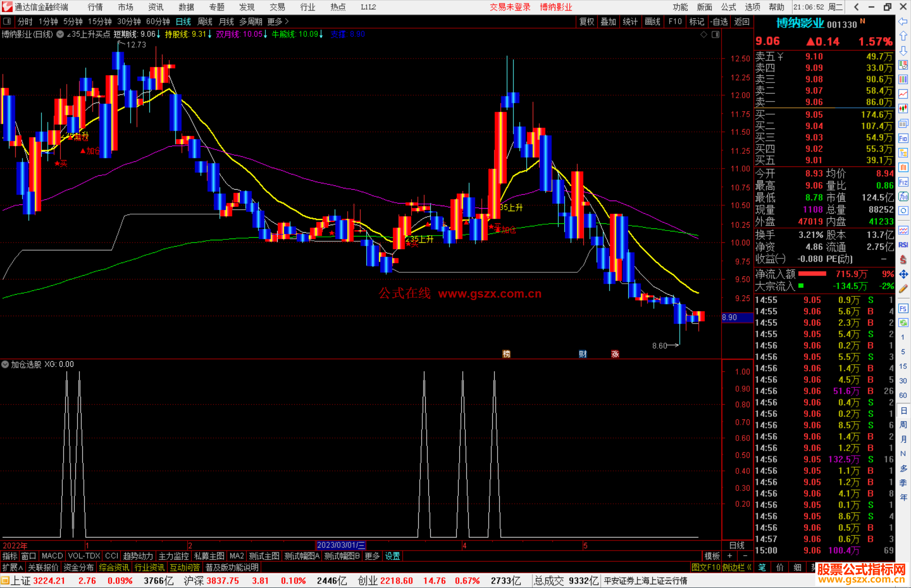Click the blue four-way move arrows icon

(903, 274)
